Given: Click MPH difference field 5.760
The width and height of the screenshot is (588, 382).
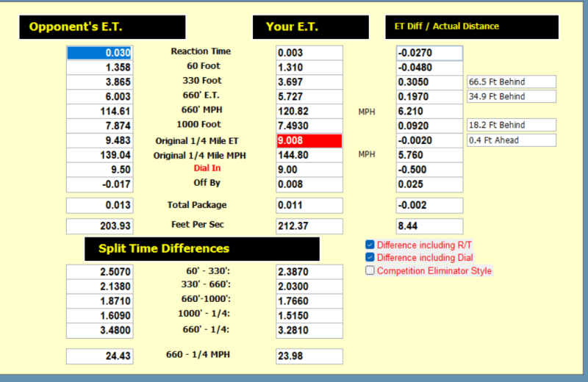Looking at the screenshot, I should 429,155.
